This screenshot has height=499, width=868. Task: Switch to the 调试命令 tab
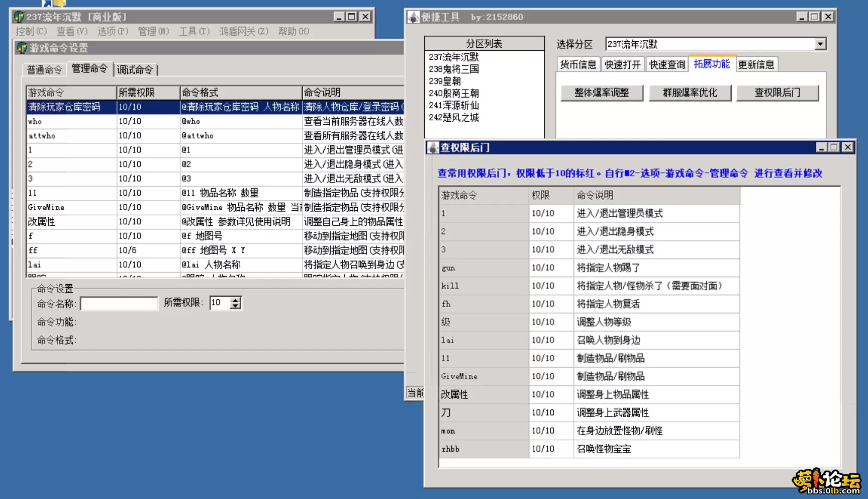(135, 70)
